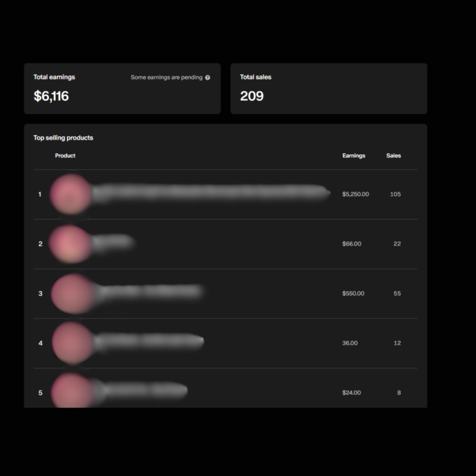Select the fifth product's name link
This screenshot has height=476, width=476.
point(140,390)
